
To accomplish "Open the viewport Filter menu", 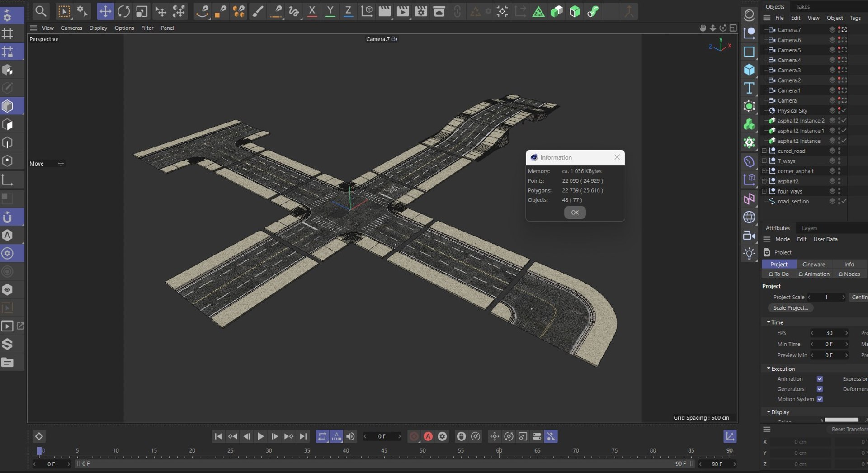I will [147, 28].
